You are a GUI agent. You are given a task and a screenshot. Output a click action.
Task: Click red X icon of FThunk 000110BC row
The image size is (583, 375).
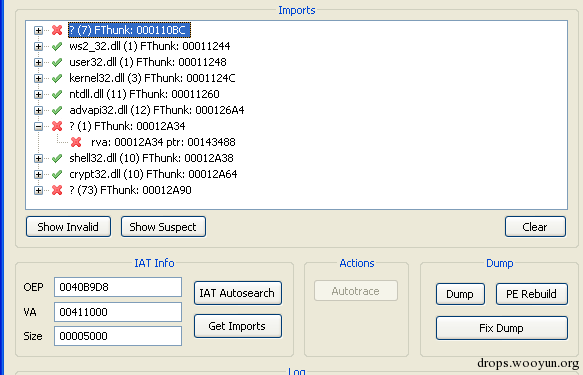pyautogui.click(x=57, y=30)
